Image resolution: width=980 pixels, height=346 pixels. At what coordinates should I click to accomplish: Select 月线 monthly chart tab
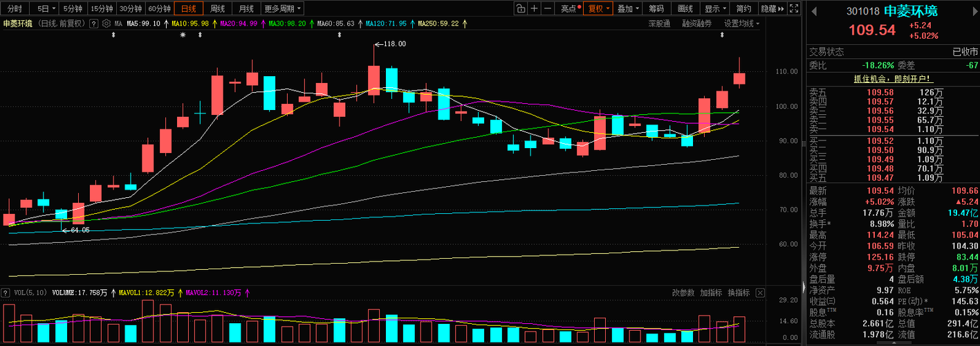click(x=246, y=9)
